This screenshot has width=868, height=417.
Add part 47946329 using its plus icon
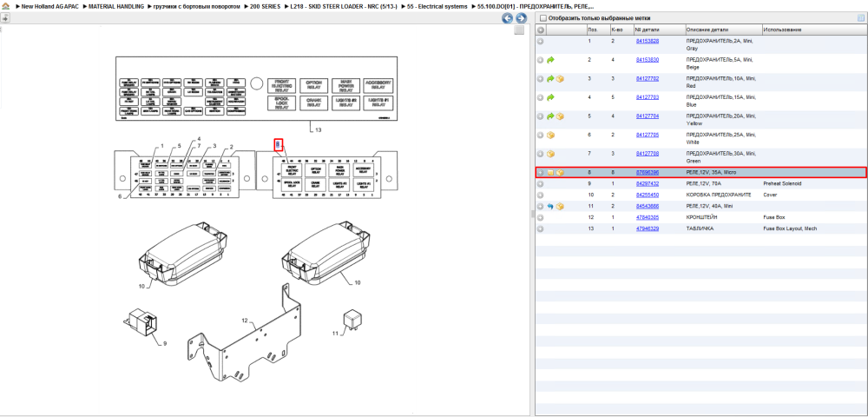tap(541, 228)
